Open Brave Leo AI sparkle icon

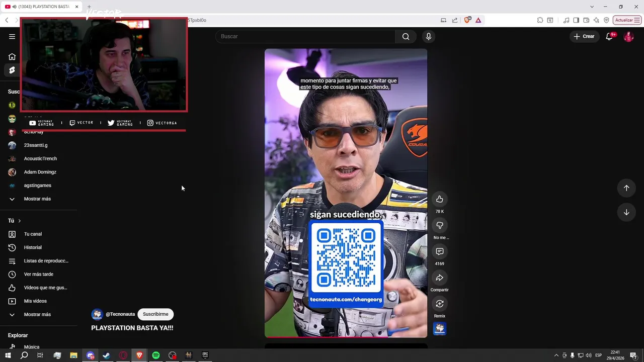point(596,20)
